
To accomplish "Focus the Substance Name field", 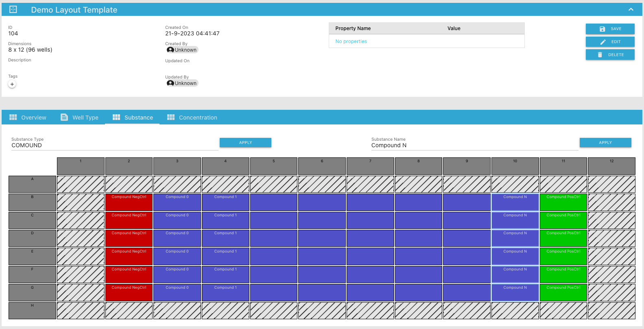I will coord(474,145).
